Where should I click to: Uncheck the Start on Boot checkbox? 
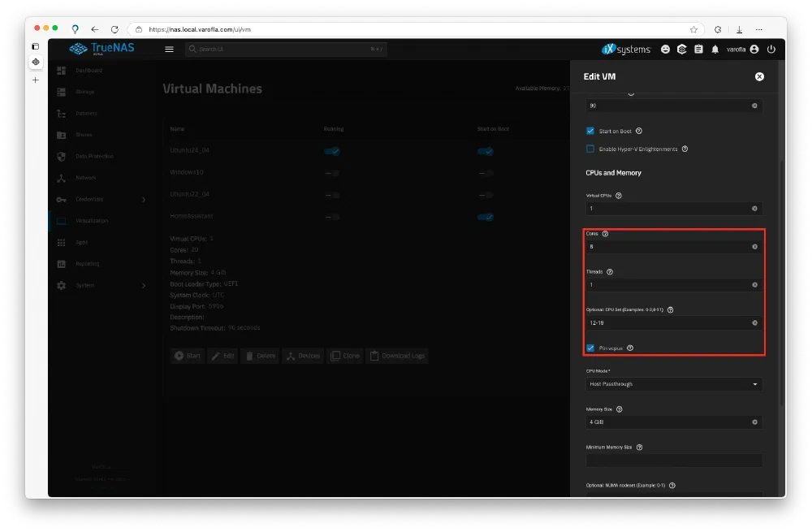click(x=590, y=131)
